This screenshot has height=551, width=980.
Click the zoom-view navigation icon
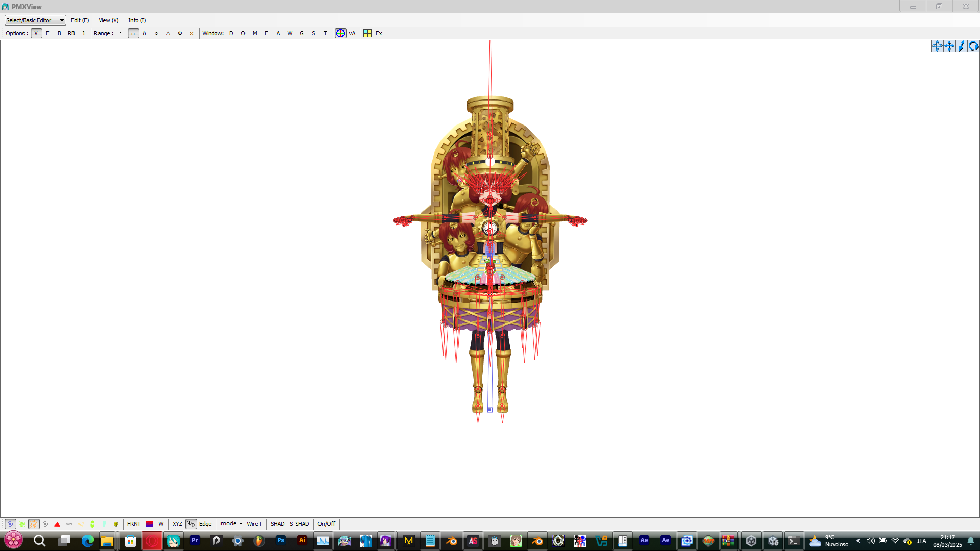tap(962, 46)
